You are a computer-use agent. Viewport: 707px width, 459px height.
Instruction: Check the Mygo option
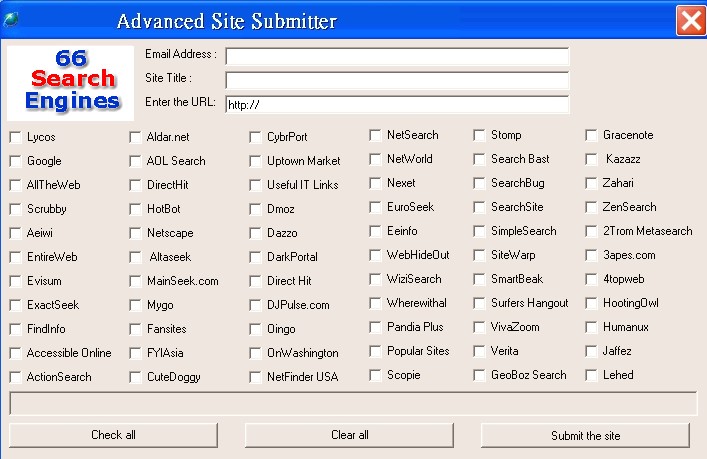tap(135, 305)
